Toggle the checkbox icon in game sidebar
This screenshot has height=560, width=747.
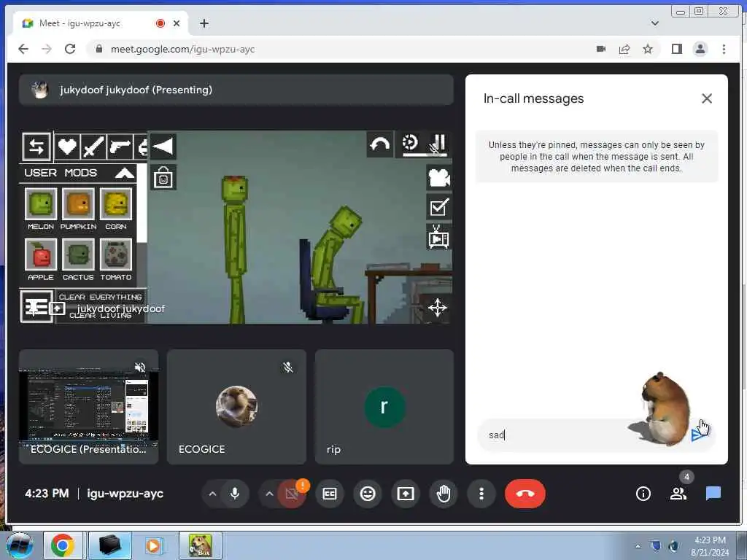[438, 208]
